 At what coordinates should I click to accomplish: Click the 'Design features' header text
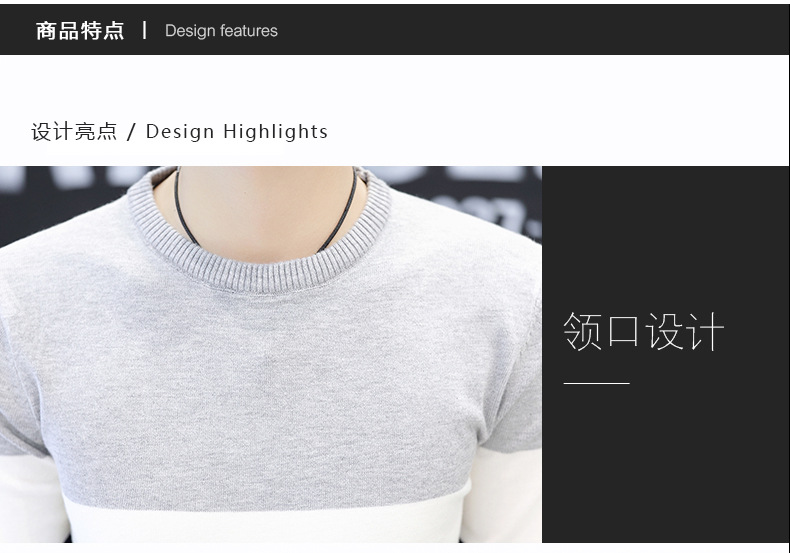coord(221,31)
